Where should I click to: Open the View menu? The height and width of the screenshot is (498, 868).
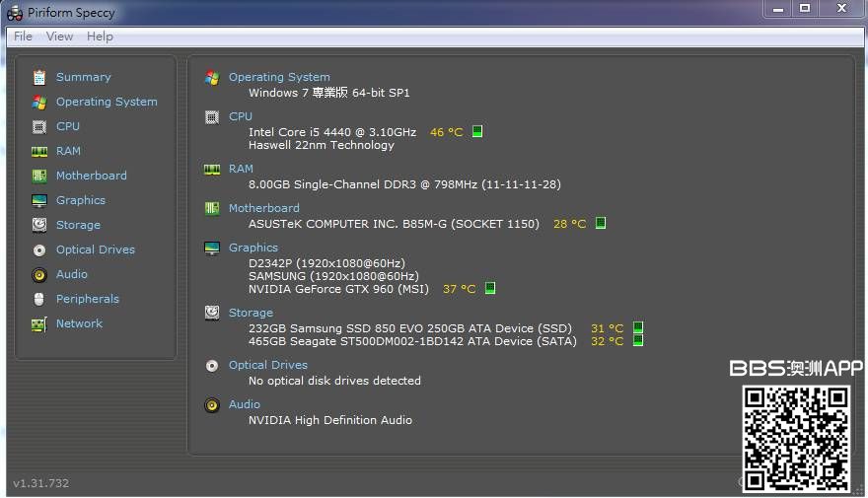[x=59, y=36]
